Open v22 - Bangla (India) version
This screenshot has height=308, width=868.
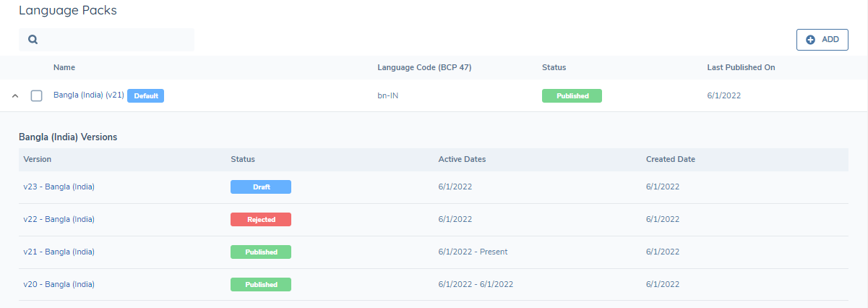point(59,219)
